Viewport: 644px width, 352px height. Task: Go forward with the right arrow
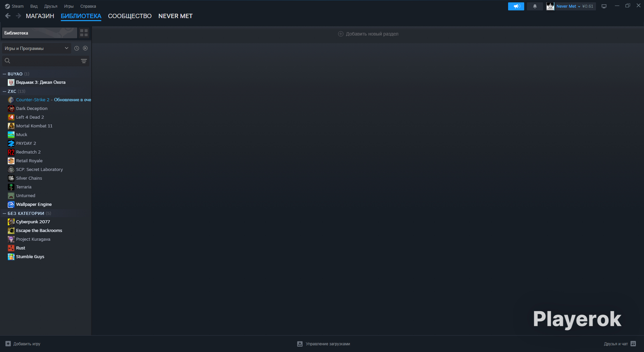click(18, 16)
